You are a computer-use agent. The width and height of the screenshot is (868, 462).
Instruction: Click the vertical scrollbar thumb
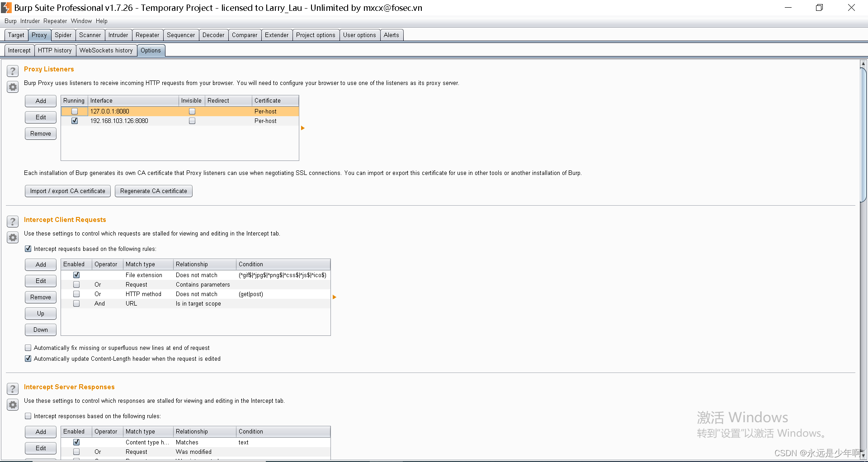point(863,135)
